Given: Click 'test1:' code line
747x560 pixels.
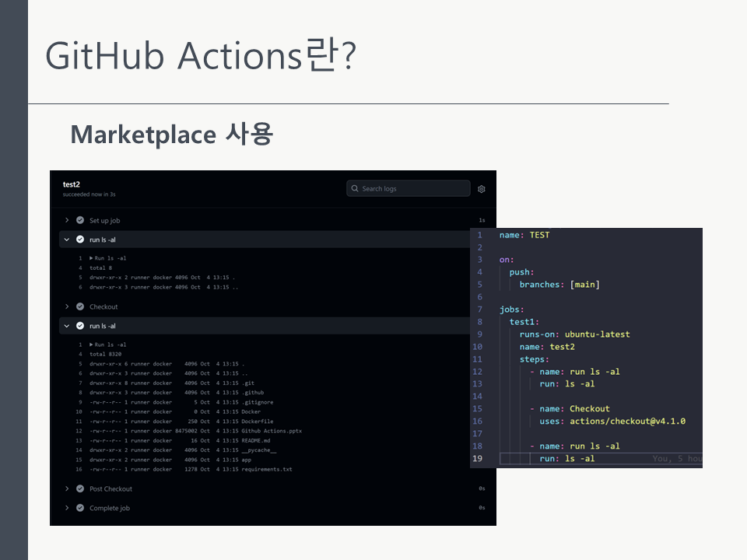Looking at the screenshot, I should pos(524,322).
